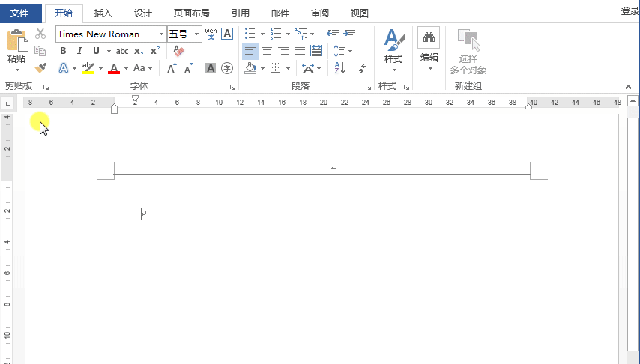Open the 文件 File tab
This screenshot has width=640, height=364.
(20, 13)
